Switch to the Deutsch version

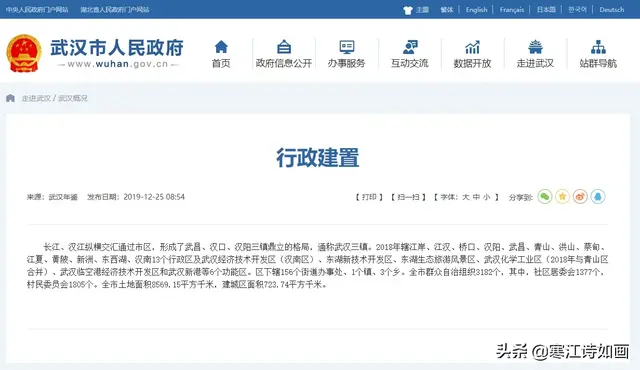tap(611, 9)
